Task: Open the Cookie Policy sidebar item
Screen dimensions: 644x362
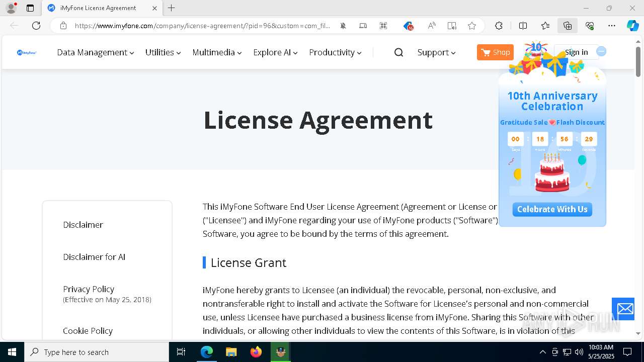Action: point(88,331)
